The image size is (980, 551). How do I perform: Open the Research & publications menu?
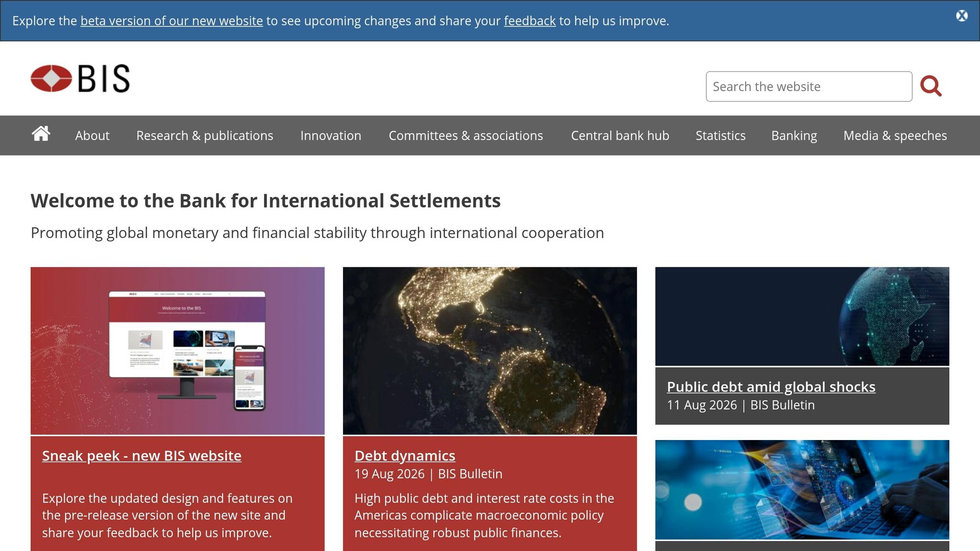(205, 135)
